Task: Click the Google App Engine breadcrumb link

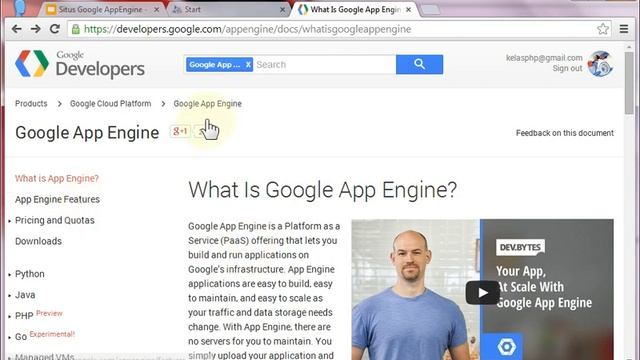Action: (207, 104)
